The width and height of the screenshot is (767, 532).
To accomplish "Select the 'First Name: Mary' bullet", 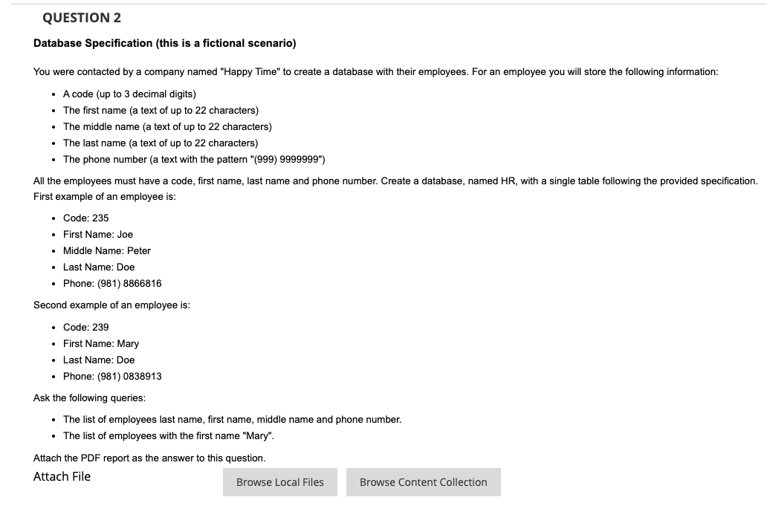I will tap(101, 343).
